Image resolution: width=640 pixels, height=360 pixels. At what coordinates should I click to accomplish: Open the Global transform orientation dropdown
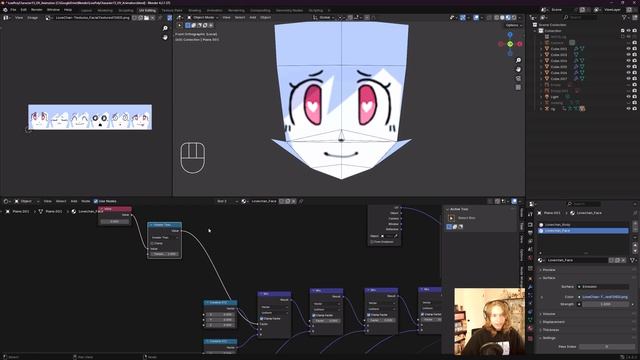pos(323,18)
